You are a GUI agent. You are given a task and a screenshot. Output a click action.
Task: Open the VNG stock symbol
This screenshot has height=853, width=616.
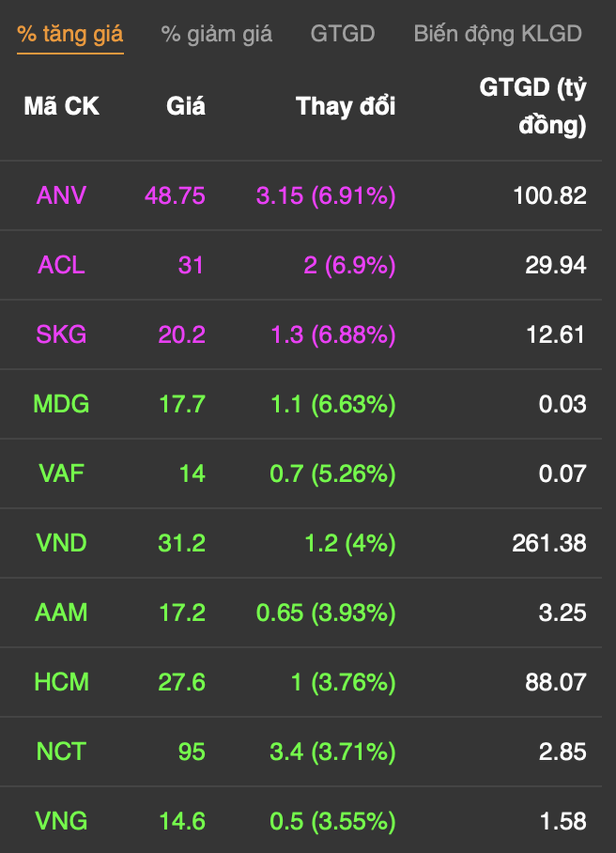[x=61, y=821]
